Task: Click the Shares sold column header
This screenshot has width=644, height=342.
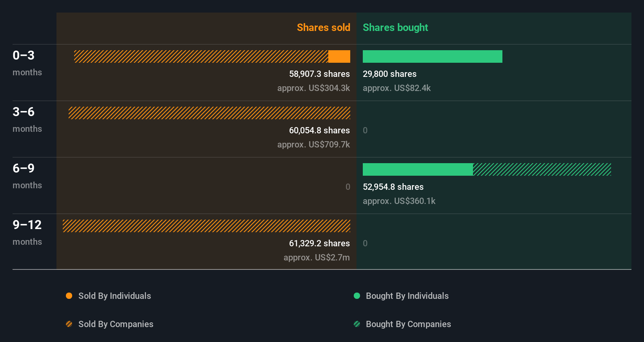Action: coord(324,27)
